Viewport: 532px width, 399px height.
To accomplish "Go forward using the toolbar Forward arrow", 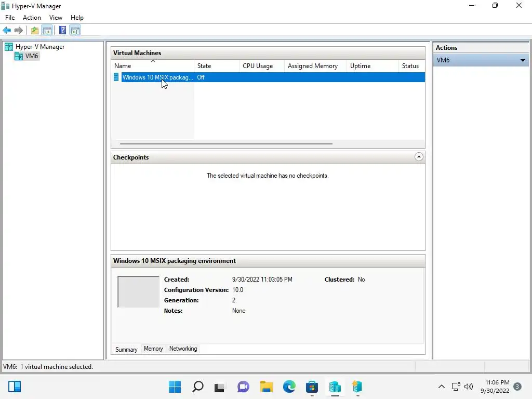I will coord(19,31).
